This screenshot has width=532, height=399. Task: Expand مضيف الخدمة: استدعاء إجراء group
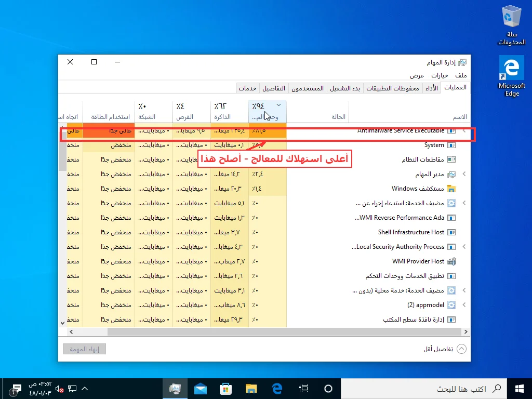(x=464, y=203)
